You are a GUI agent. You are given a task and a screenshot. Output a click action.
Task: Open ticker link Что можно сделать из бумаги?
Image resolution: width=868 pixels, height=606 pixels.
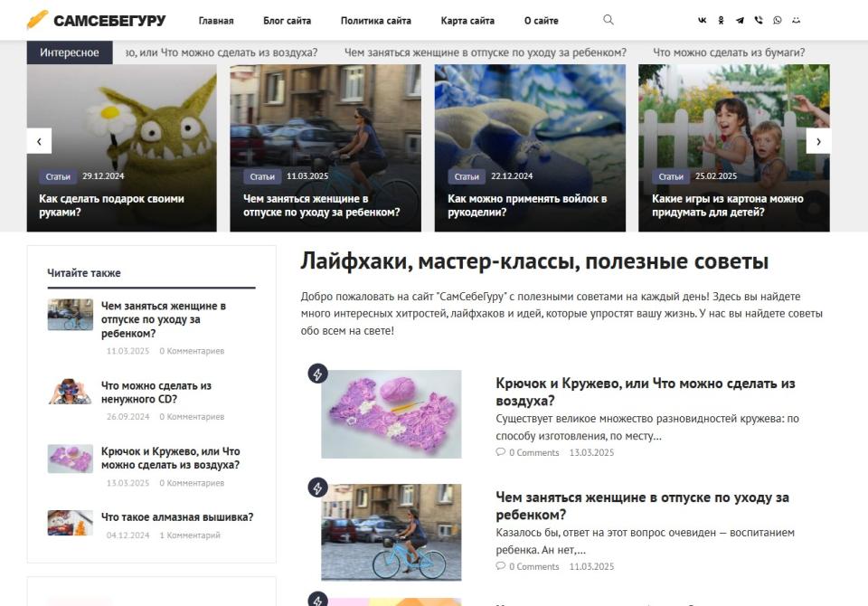point(729,52)
